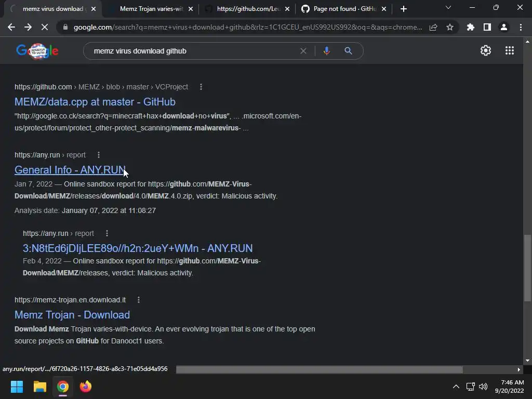Click the memz-trojan.en.download.it URL

click(70, 300)
